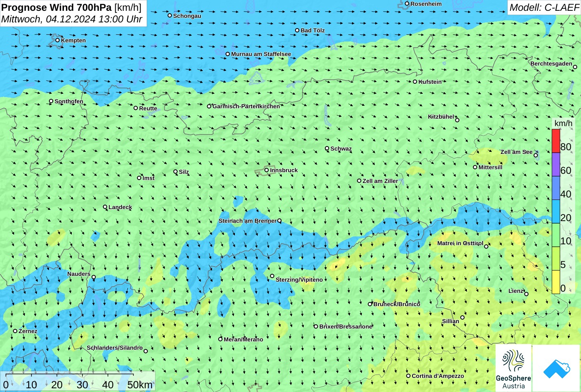
Task: Click the 'Meran/Merano' label
Action: point(244,339)
